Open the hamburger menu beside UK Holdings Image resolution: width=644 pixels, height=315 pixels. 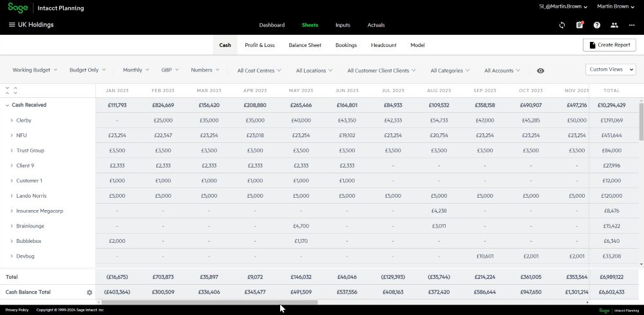[x=12, y=25]
